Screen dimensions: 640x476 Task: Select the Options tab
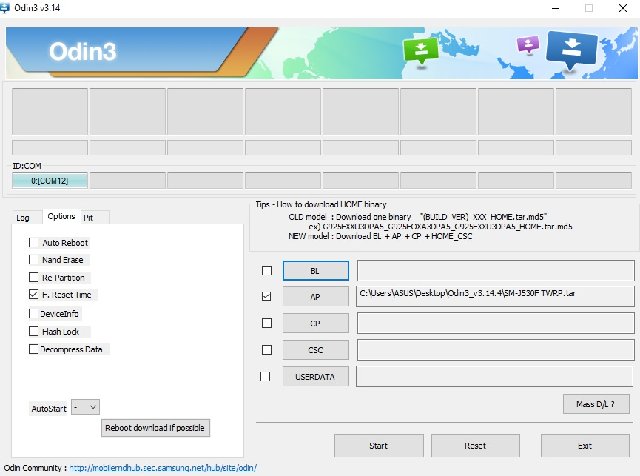click(61, 216)
